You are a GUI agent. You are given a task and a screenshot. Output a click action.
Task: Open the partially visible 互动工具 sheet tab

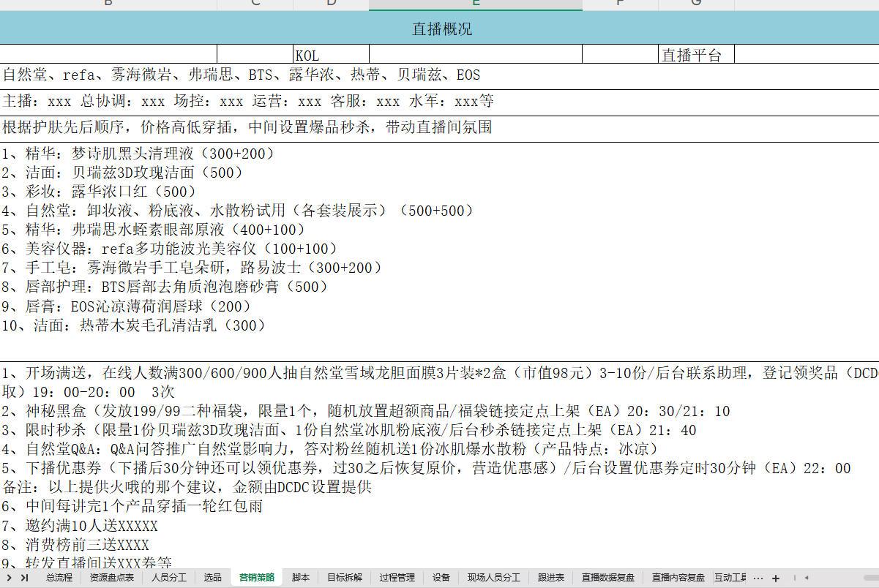[730, 578]
